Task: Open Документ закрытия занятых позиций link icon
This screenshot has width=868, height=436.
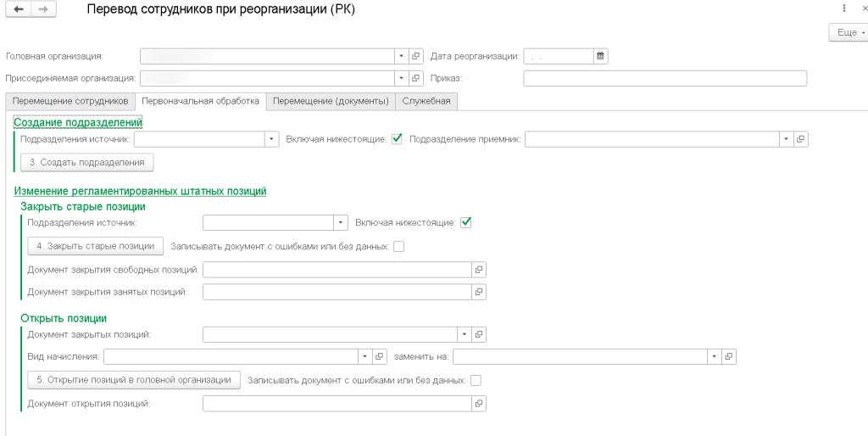Action: (478, 292)
